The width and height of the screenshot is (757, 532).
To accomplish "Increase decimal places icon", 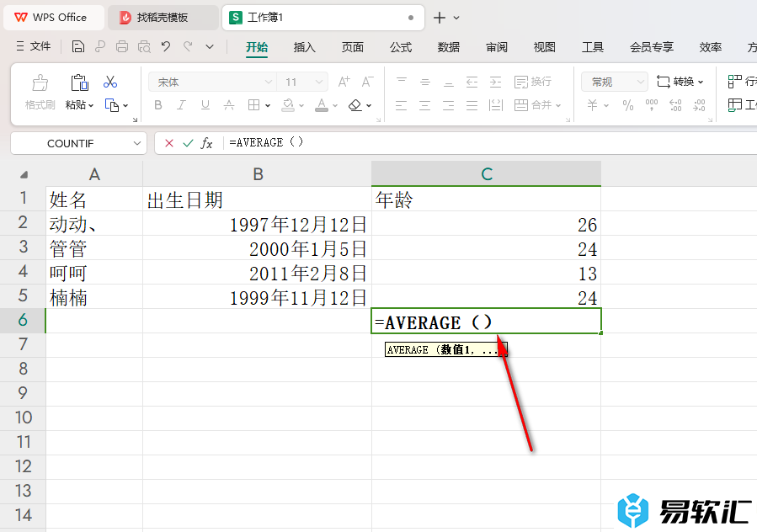I will 675,104.
